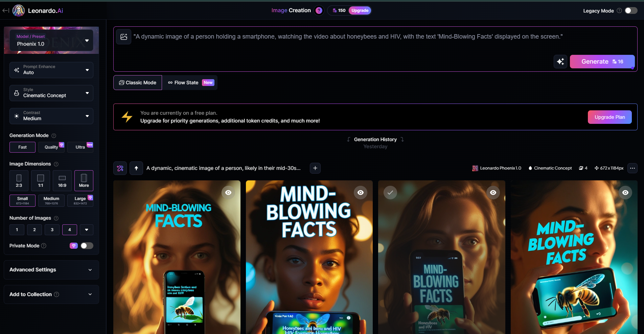Select the 1:1 aspect ratio
Viewport: 644px width, 334px height.
(41, 181)
